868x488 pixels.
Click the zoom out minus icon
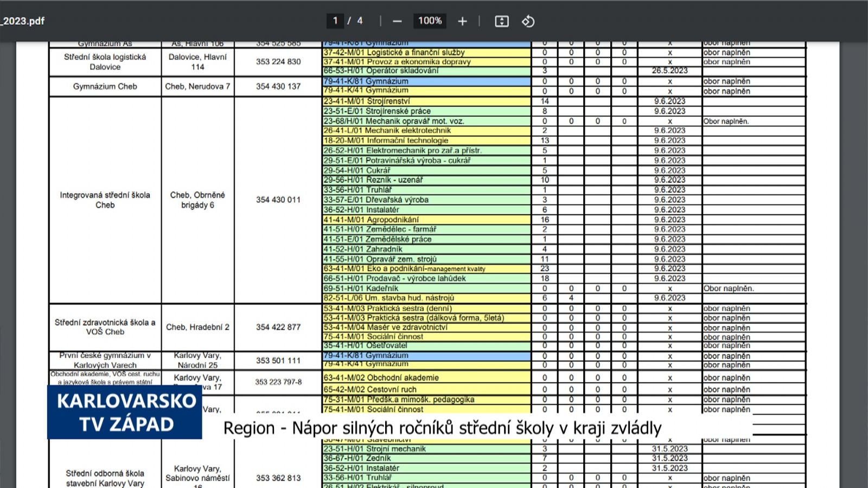click(397, 21)
